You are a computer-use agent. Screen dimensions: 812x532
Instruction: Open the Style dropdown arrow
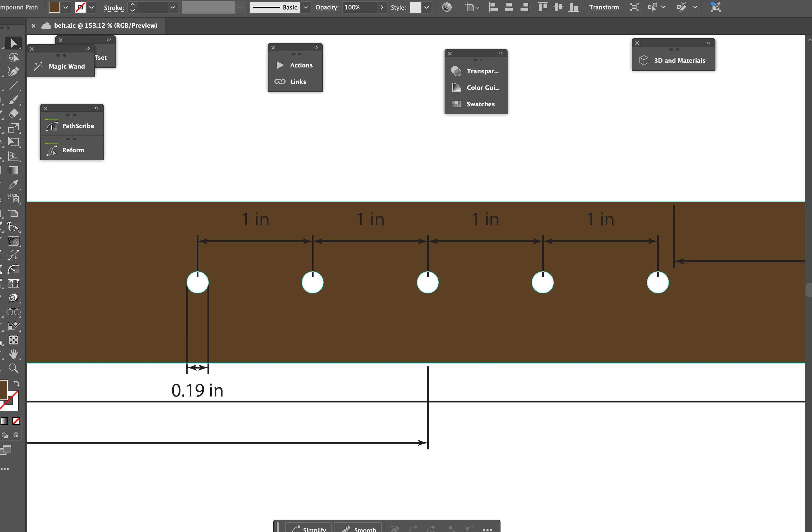427,7
